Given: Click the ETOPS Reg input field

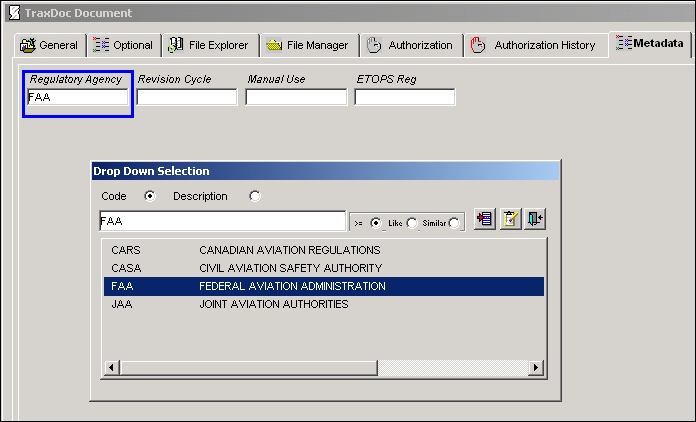Looking at the screenshot, I should (405, 97).
